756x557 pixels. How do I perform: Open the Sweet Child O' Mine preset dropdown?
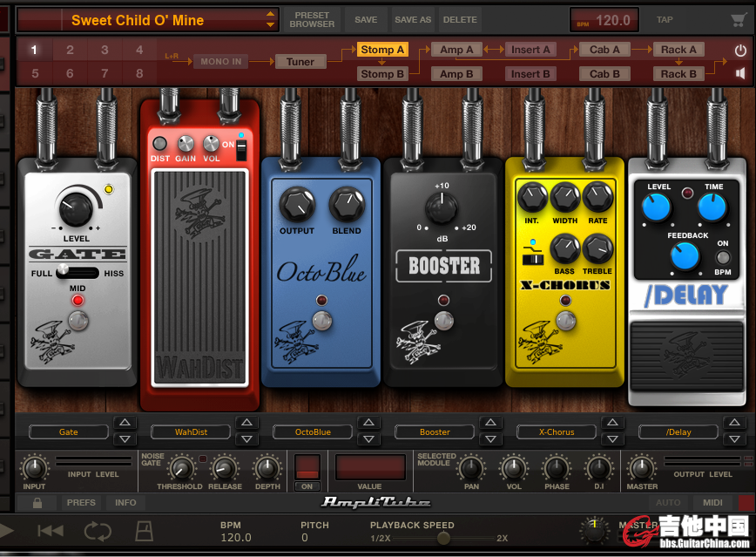click(x=147, y=20)
